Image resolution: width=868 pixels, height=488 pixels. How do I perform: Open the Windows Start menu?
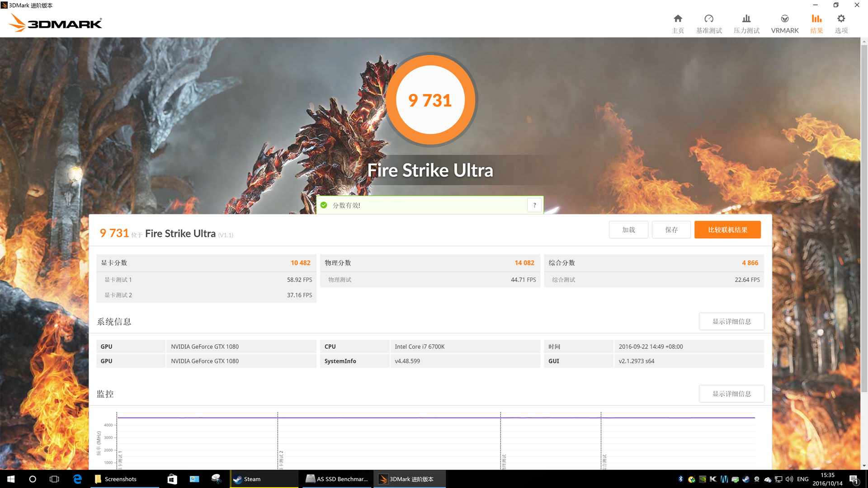pyautogui.click(x=11, y=479)
